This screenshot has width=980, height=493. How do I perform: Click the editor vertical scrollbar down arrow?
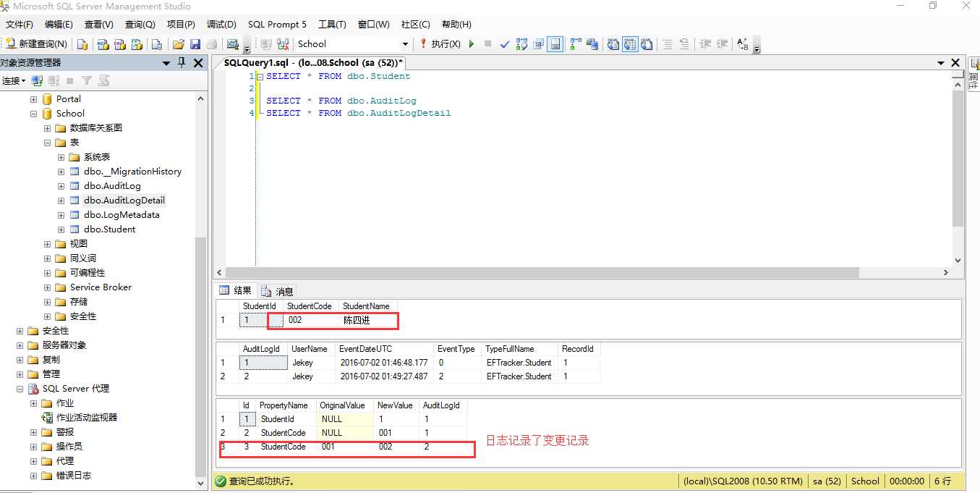[958, 261]
